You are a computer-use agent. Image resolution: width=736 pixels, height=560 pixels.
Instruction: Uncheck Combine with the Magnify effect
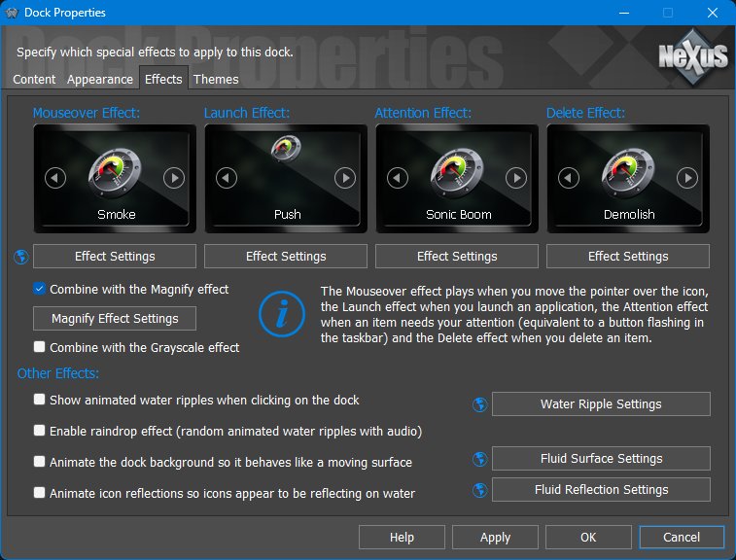point(40,288)
